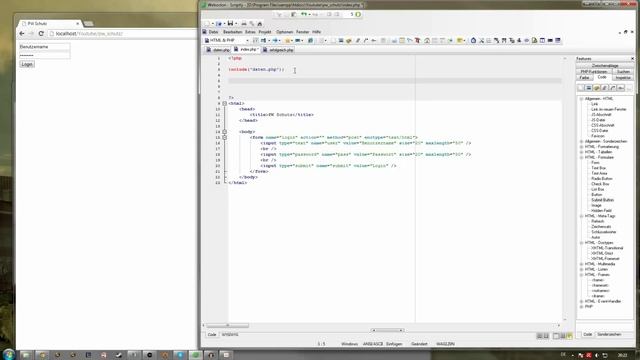Click the localhost address bar in browser
This screenshot has height=360, width=640.
click(122, 33)
